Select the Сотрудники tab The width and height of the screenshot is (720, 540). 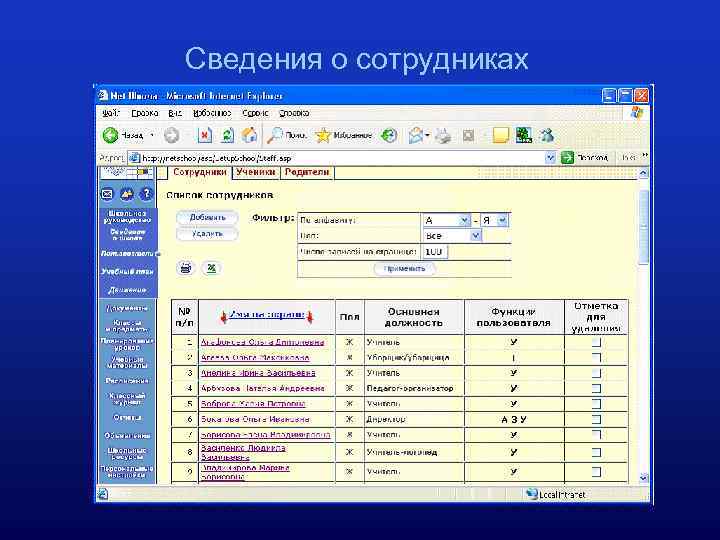tap(200, 172)
